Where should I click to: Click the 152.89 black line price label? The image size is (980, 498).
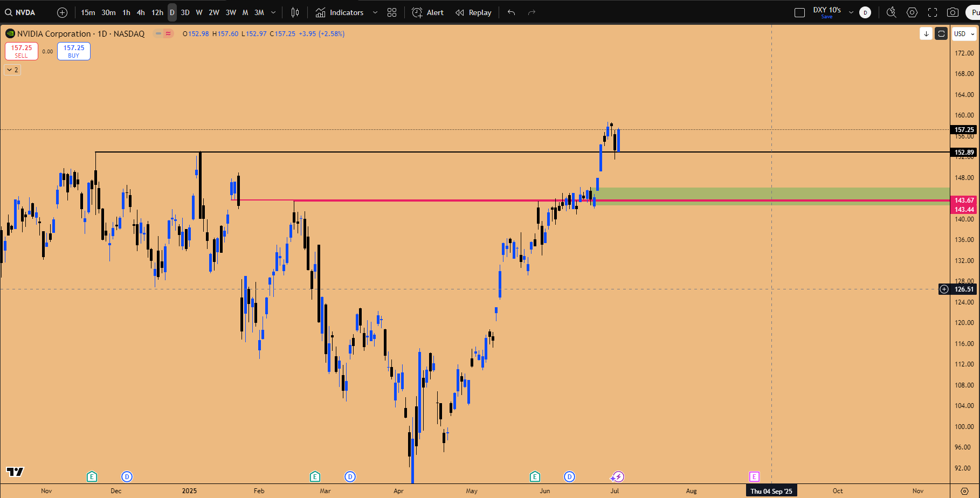pyautogui.click(x=964, y=153)
